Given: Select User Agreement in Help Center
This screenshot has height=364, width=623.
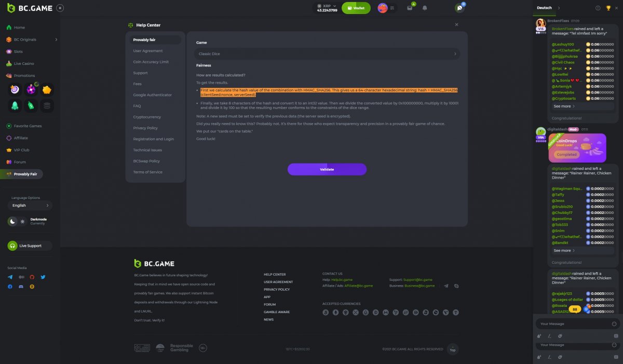Looking at the screenshot, I should tap(148, 51).
